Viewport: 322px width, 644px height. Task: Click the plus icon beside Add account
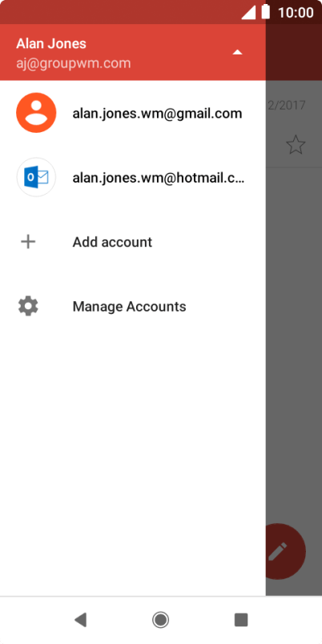28,242
